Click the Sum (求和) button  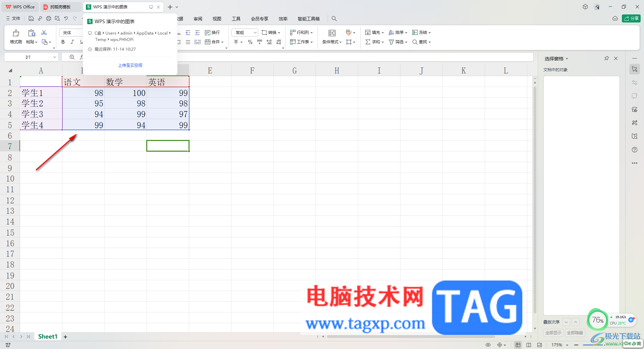375,42
